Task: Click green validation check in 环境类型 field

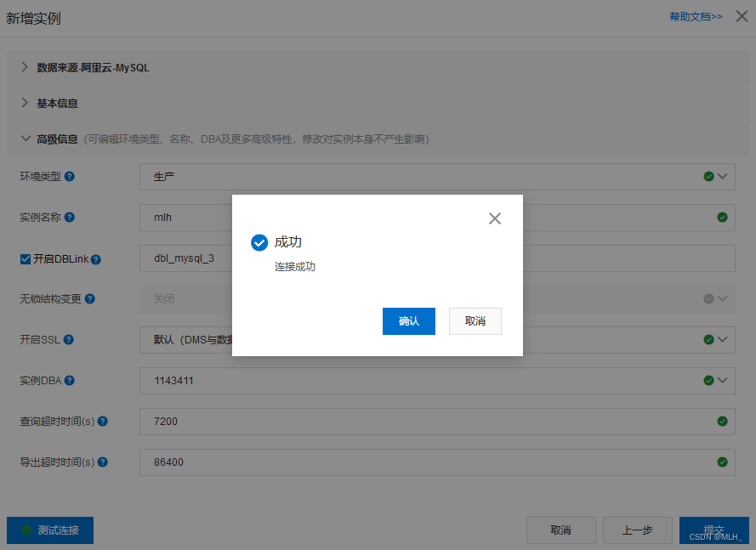Action: [x=708, y=177]
